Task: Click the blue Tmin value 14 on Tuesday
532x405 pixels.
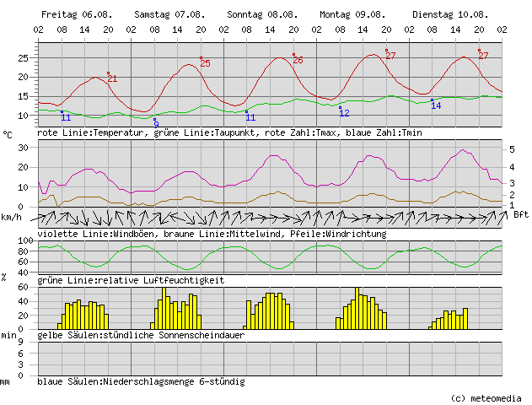Action: 436,105
